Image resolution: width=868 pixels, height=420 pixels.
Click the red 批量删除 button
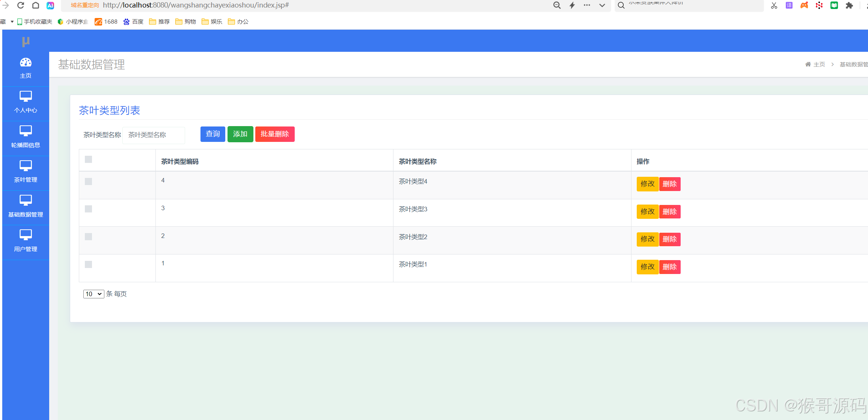(x=275, y=134)
